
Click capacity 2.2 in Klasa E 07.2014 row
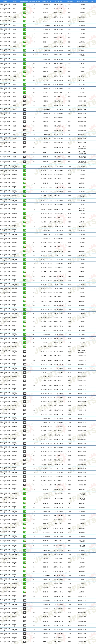tap(34, 613)
